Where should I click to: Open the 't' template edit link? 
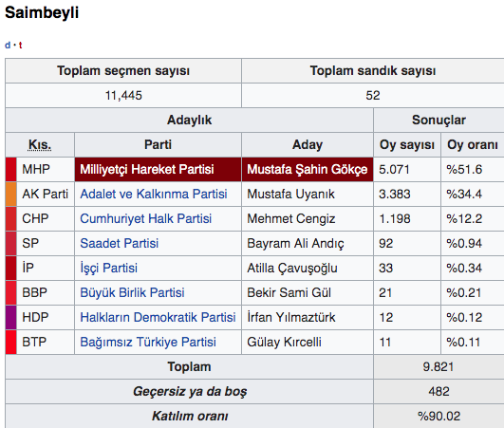pos(20,45)
